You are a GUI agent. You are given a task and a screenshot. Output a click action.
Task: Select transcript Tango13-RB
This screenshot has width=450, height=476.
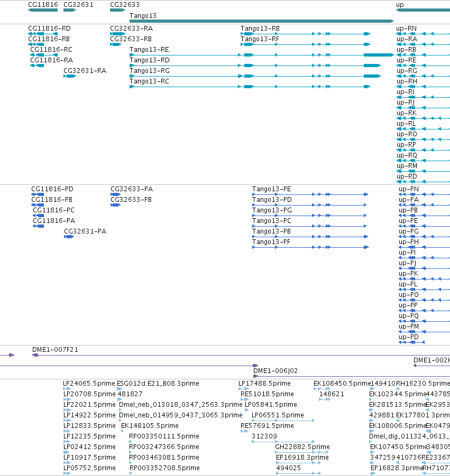(x=260, y=28)
